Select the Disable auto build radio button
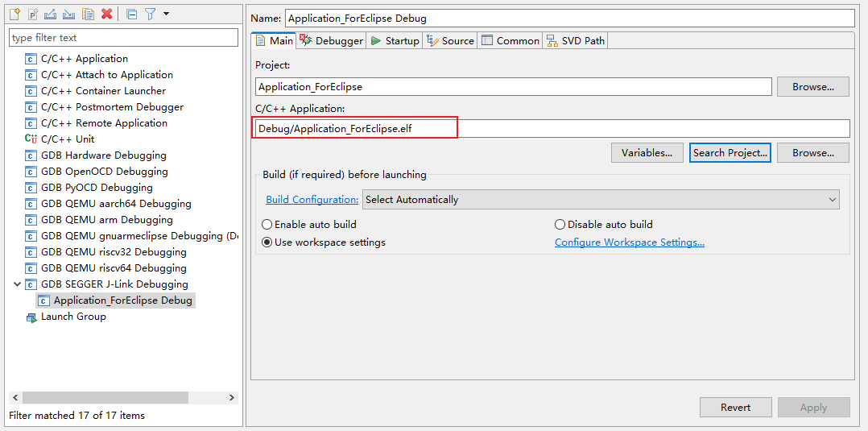Image resolution: width=868 pixels, height=431 pixels. coord(560,225)
